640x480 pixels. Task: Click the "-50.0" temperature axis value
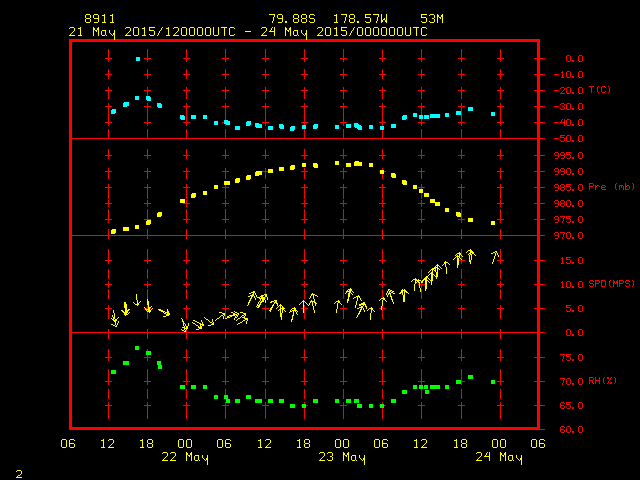click(569, 139)
